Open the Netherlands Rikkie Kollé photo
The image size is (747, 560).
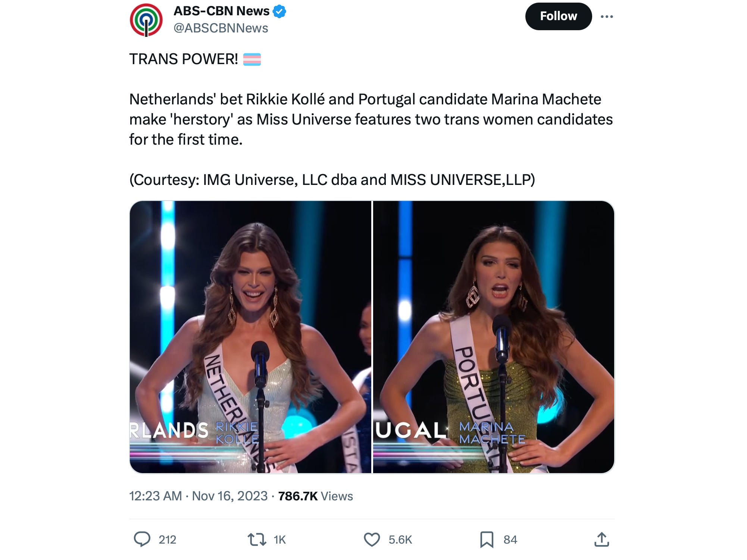click(250, 337)
